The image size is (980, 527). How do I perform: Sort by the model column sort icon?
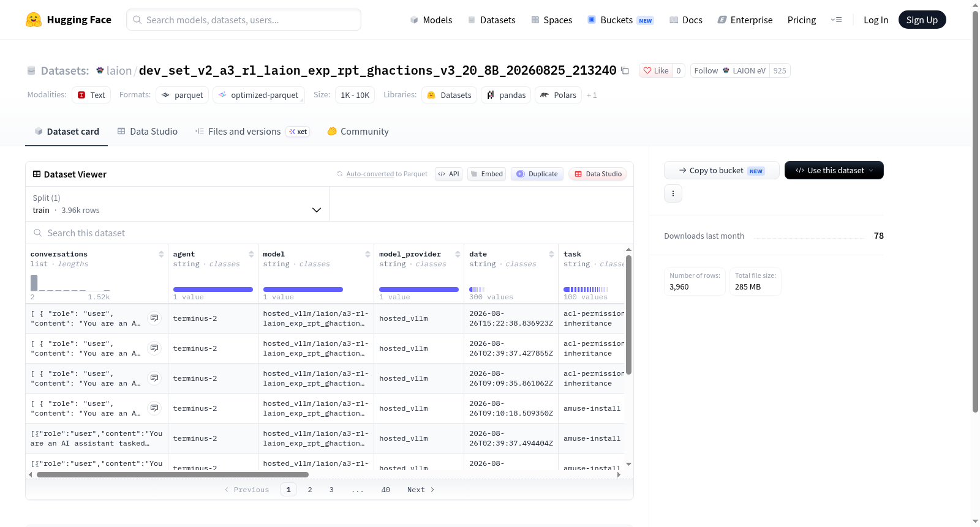(x=367, y=254)
